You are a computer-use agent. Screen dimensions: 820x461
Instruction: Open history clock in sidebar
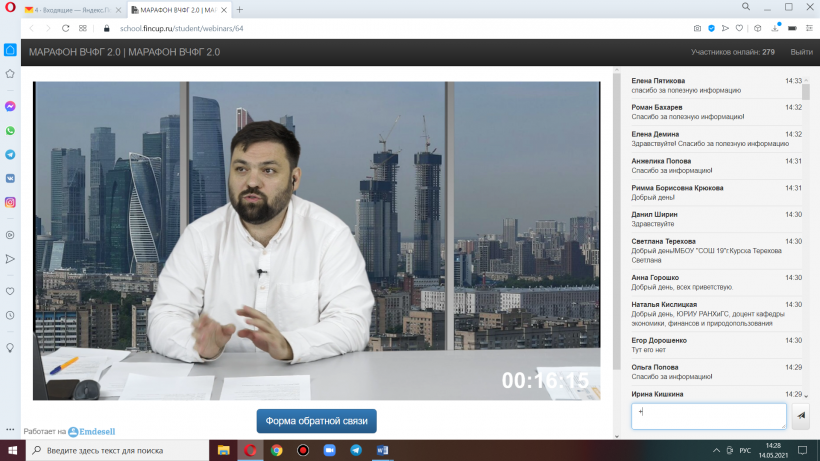pyautogui.click(x=10, y=315)
